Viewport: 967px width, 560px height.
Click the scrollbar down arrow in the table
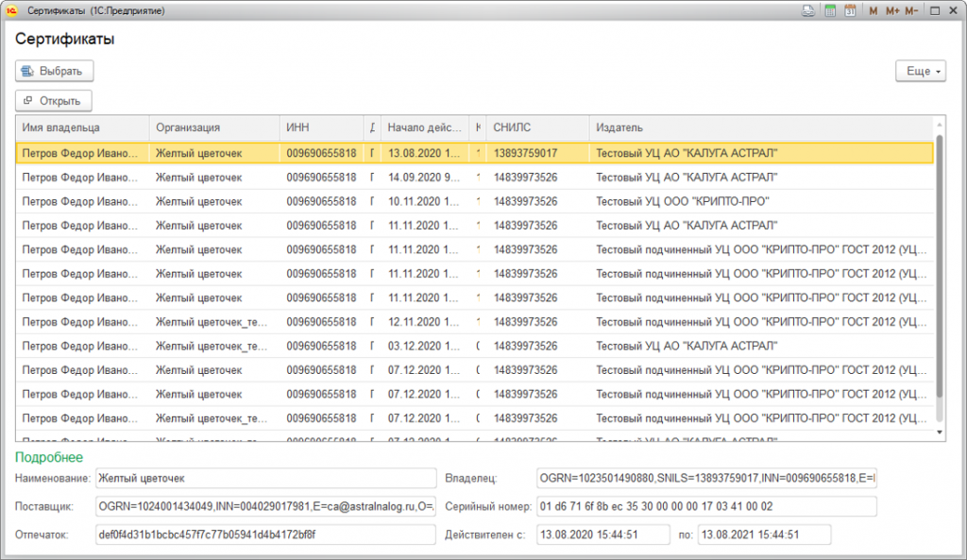[x=940, y=433]
